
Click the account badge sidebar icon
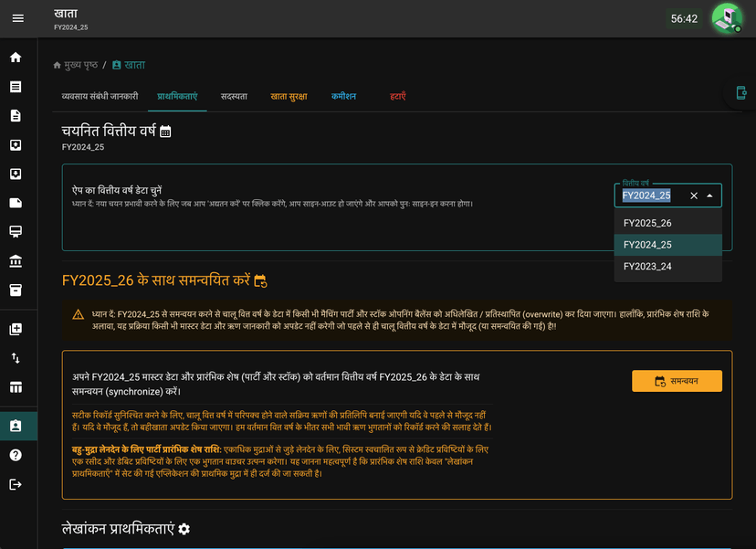coord(16,426)
